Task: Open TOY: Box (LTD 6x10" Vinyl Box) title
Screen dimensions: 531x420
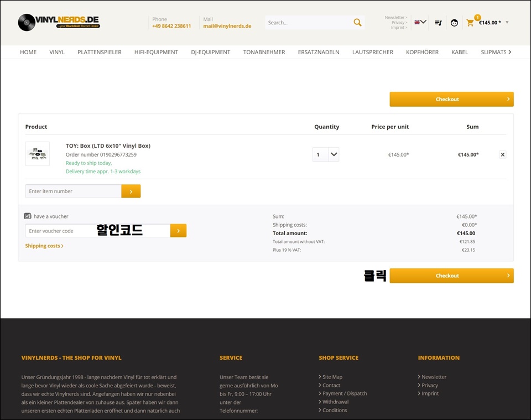Action: (x=108, y=146)
